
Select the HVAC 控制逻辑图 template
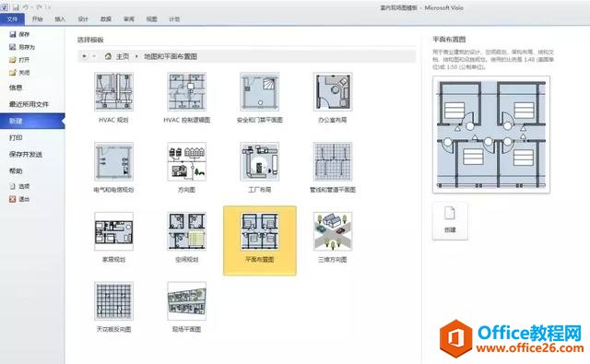pyautogui.click(x=186, y=98)
